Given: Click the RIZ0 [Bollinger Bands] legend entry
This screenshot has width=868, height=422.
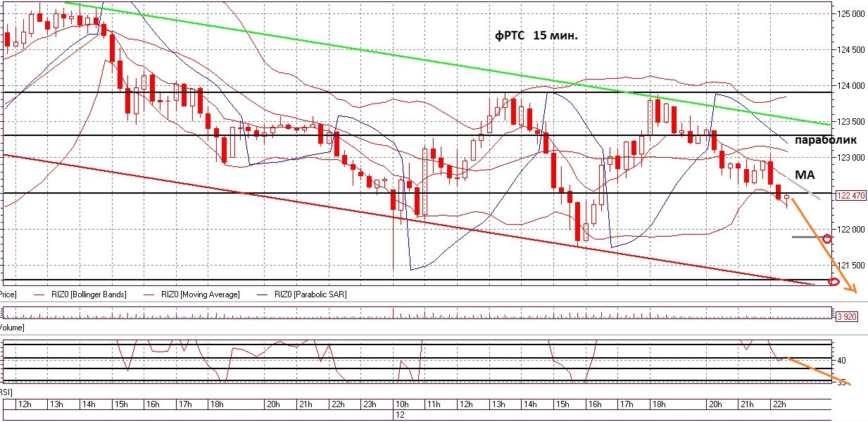Looking at the screenshot, I should [80, 294].
